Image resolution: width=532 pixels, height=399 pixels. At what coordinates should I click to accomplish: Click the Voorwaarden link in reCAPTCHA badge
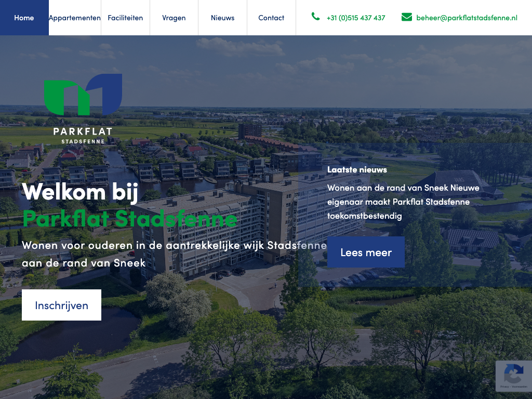520,387
